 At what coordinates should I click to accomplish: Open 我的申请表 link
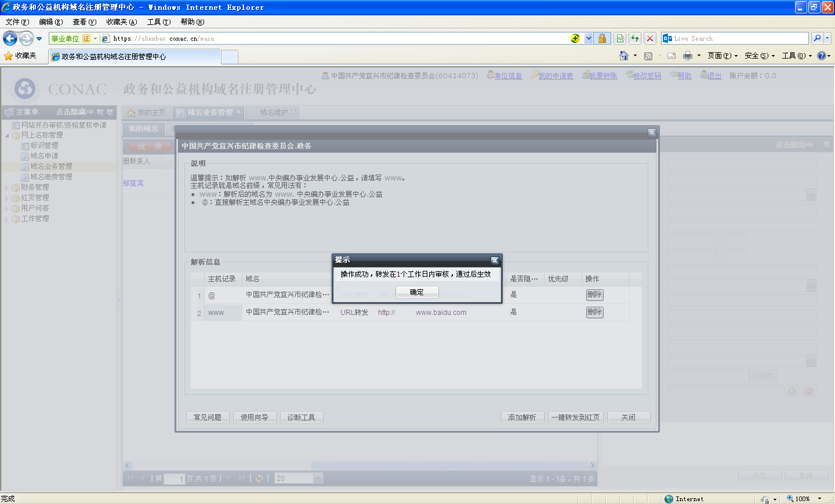[x=556, y=76]
